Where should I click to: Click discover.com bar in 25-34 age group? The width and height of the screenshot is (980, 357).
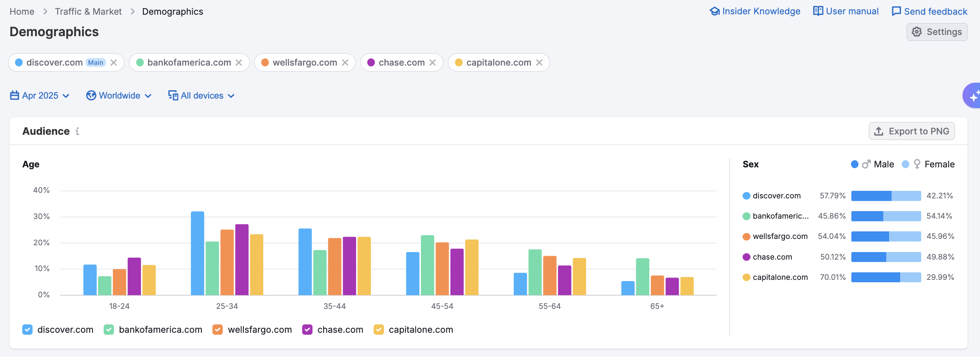click(x=197, y=253)
